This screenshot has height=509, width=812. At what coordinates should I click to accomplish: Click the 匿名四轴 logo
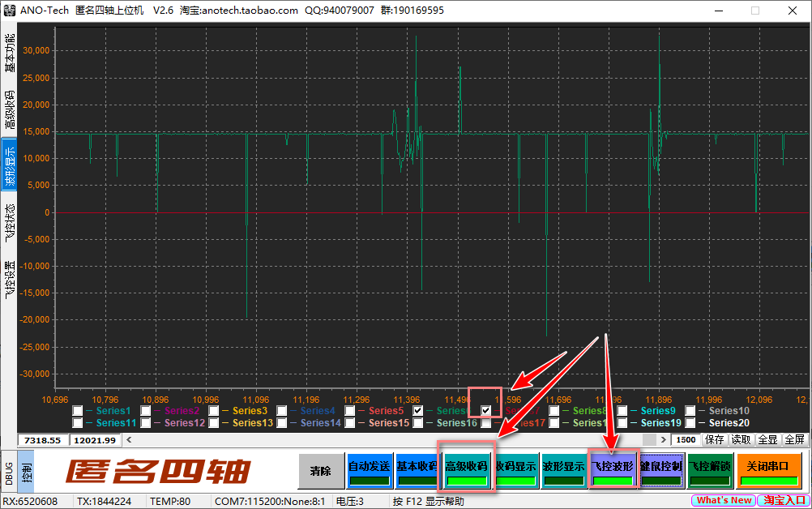click(158, 472)
